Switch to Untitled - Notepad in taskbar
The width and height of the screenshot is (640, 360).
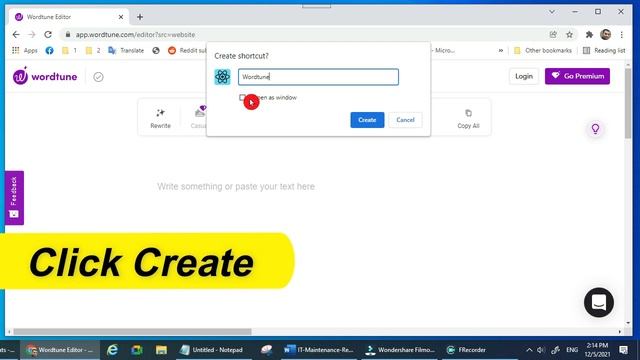coord(212,350)
